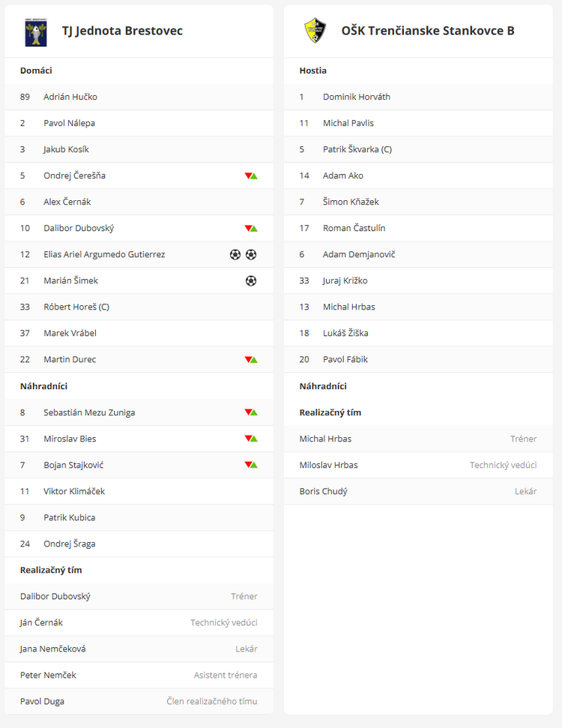
Task: Click substitution arrows icon beside Ondrej Čerešňa
Action: pos(251,176)
